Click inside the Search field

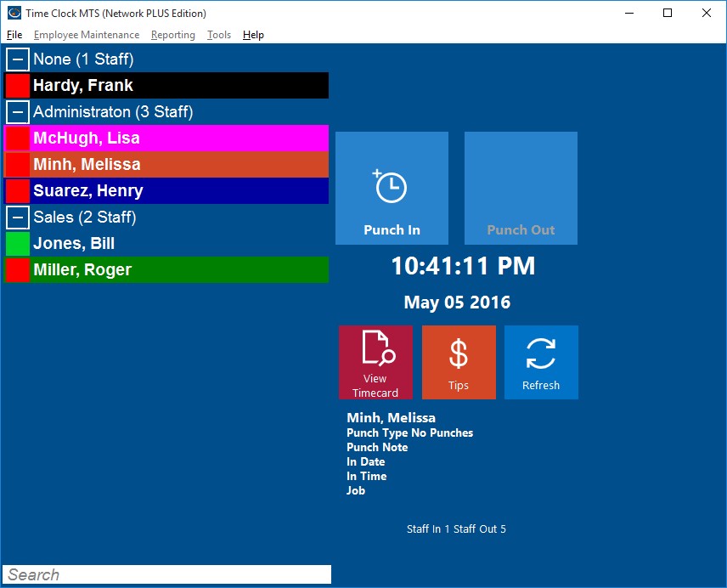tap(166, 574)
